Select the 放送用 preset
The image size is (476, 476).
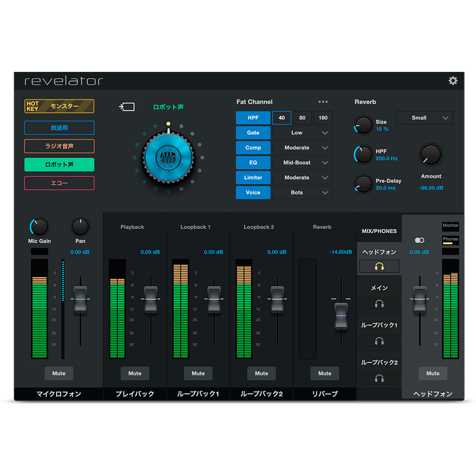click(59, 128)
